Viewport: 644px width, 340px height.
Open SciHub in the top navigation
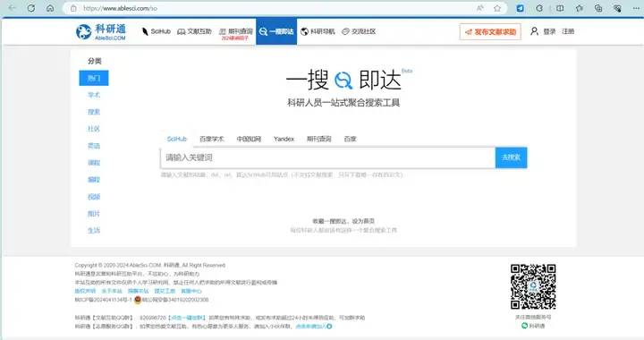point(156,31)
